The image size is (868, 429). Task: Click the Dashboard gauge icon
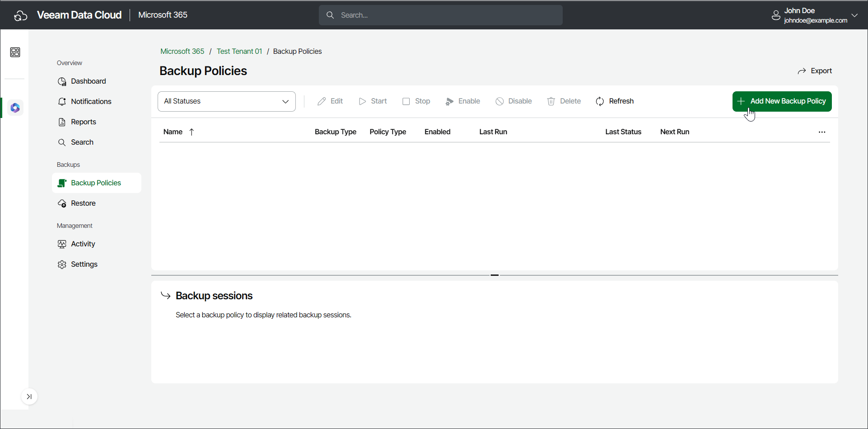[62, 81]
